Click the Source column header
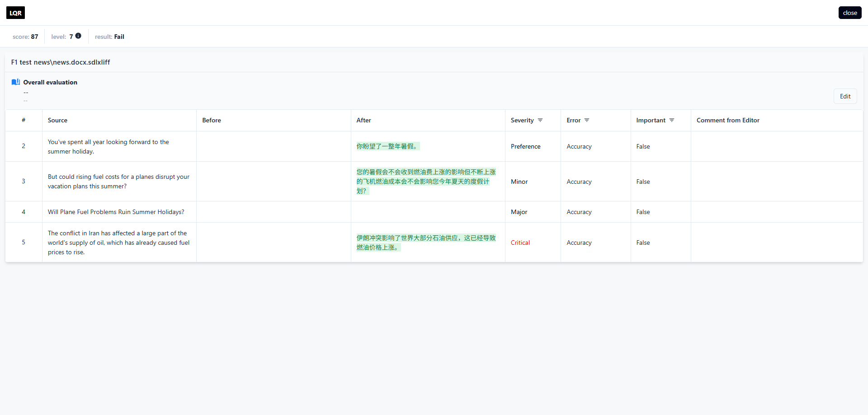The height and width of the screenshot is (415, 868). pyautogui.click(x=57, y=120)
